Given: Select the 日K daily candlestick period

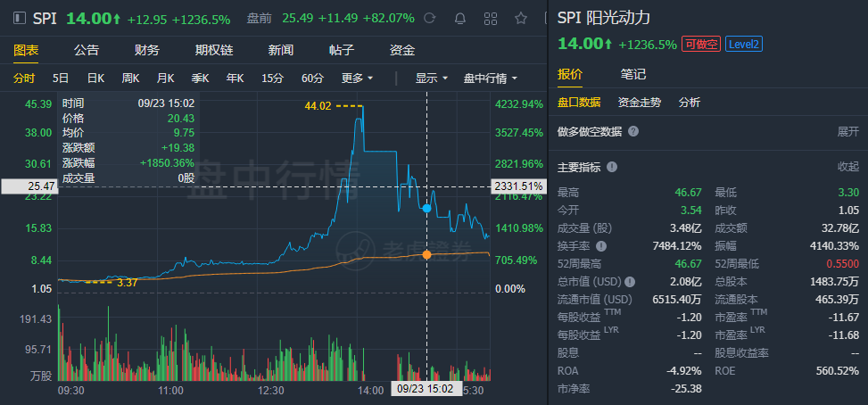Looking at the screenshot, I should (x=95, y=79).
